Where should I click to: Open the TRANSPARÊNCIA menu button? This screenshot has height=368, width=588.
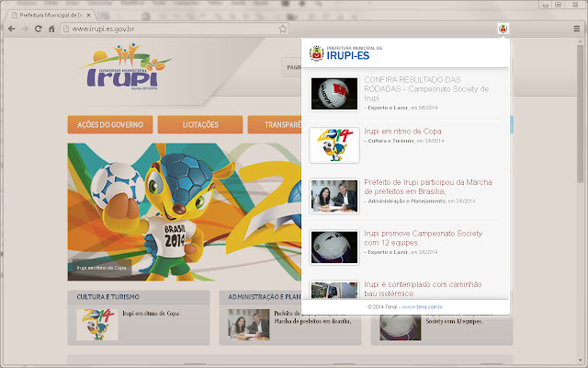coord(275,125)
